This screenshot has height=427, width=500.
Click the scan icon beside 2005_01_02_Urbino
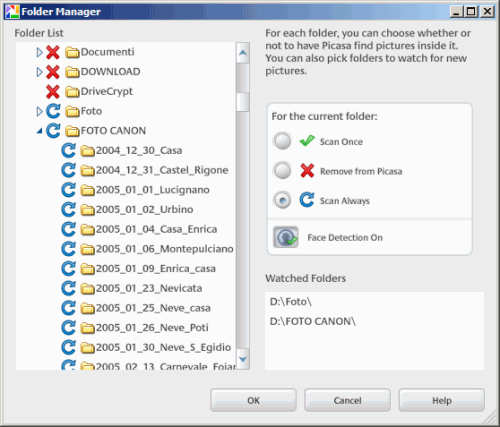[x=69, y=210]
